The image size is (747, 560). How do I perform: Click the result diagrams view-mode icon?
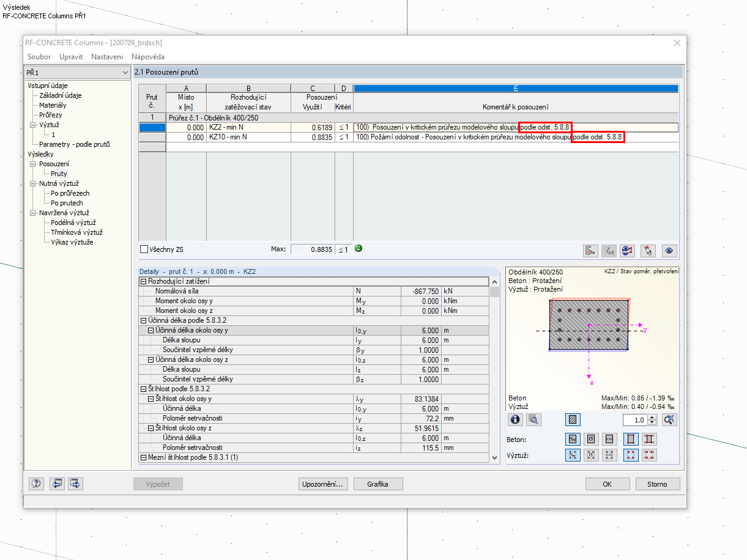pyautogui.click(x=627, y=250)
